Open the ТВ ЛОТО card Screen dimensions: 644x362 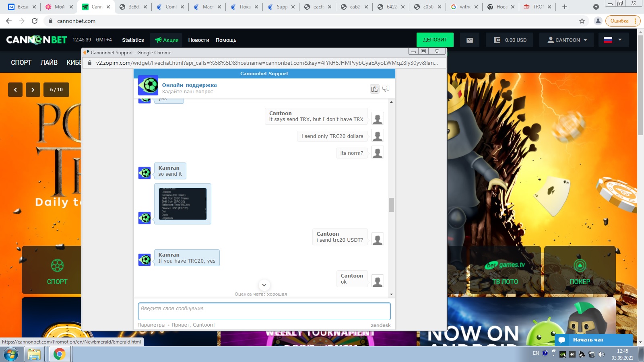[x=505, y=270]
